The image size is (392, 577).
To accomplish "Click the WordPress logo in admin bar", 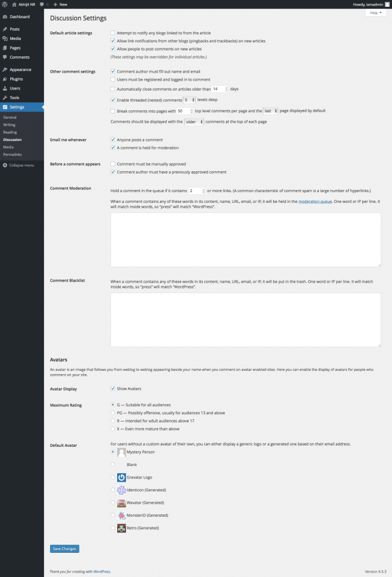I will click(5, 5).
